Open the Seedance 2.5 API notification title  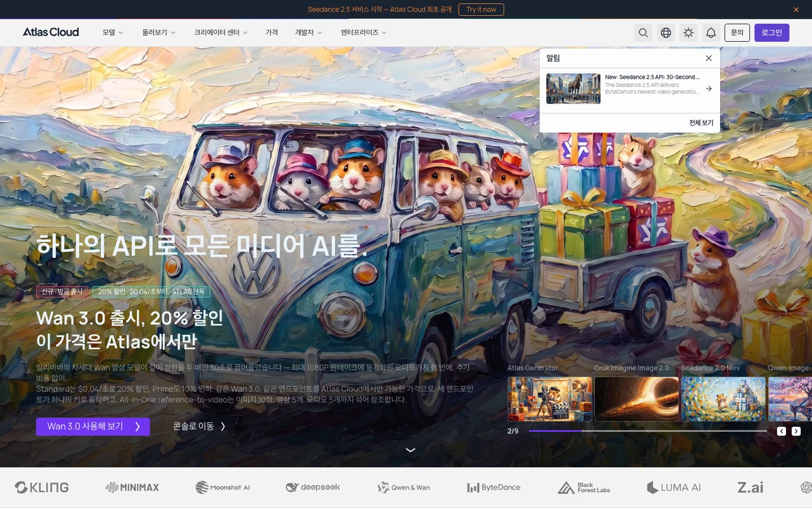click(652, 77)
